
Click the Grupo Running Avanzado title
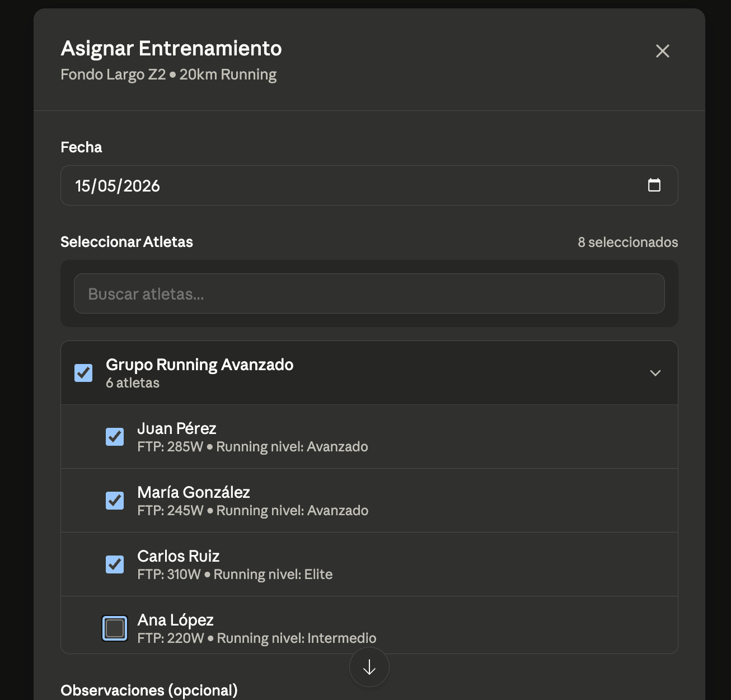(x=200, y=365)
